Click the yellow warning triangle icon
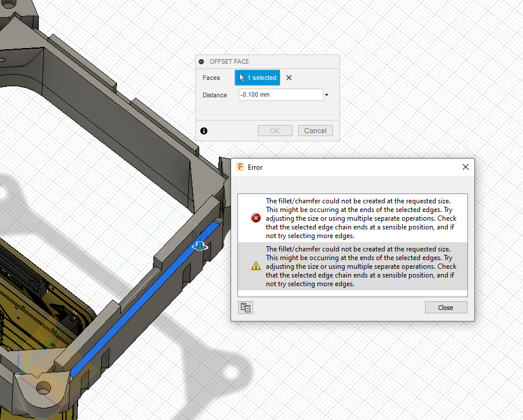Image resolution: width=523 pixels, height=420 pixels. click(x=256, y=266)
